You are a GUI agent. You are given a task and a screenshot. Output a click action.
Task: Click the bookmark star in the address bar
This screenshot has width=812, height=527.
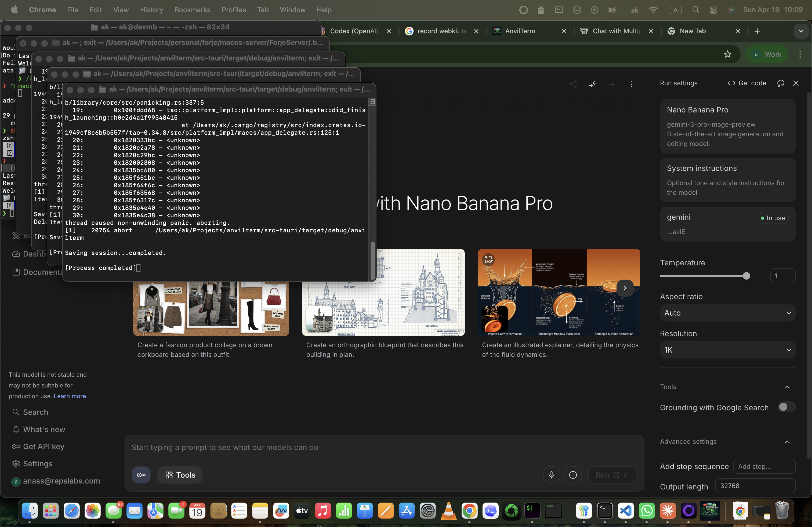click(728, 54)
